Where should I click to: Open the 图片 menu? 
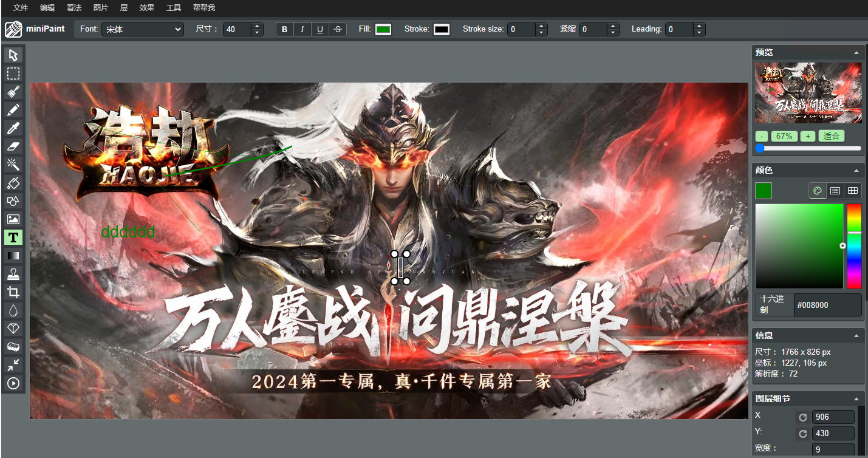click(101, 8)
